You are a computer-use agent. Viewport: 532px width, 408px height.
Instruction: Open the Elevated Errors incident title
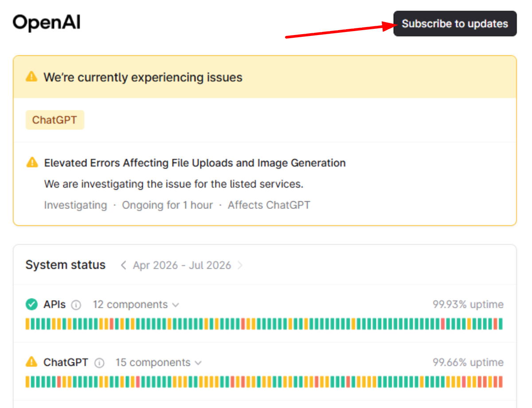(195, 163)
